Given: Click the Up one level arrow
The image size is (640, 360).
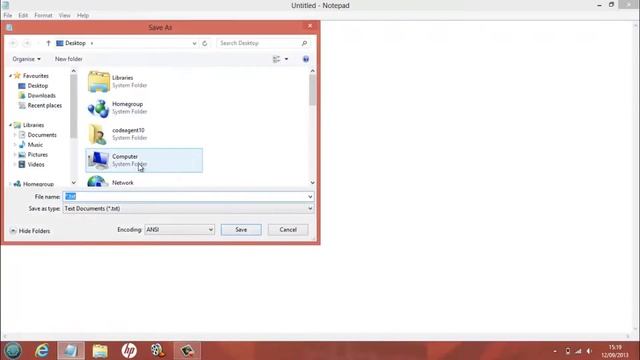Looking at the screenshot, I should point(48,43).
